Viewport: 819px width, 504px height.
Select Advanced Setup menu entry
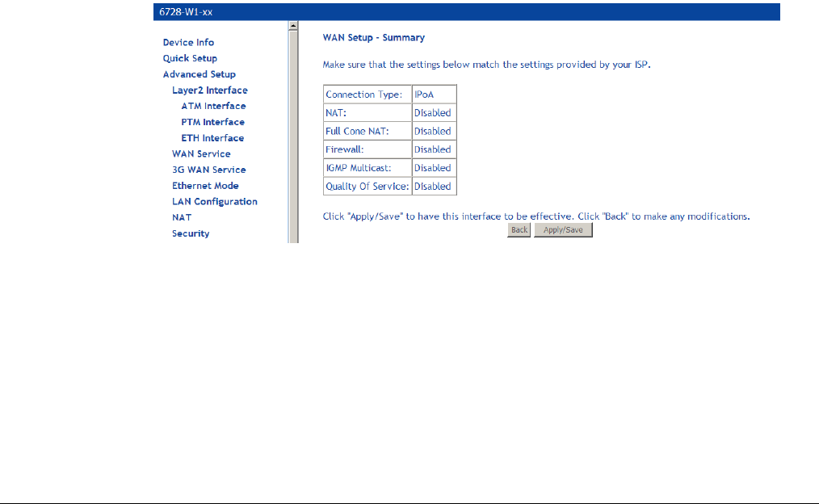[x=199, y=74]
